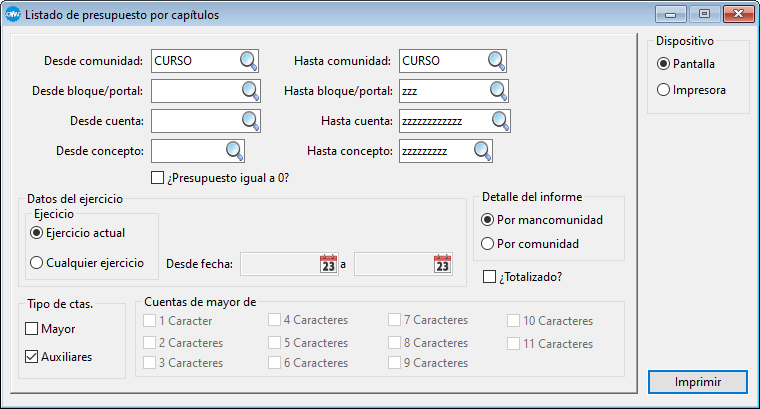The width and height of the screenshot is (760, 409).
Task: Click the search icon next to Desde comunidad
Action: (248, 61)
